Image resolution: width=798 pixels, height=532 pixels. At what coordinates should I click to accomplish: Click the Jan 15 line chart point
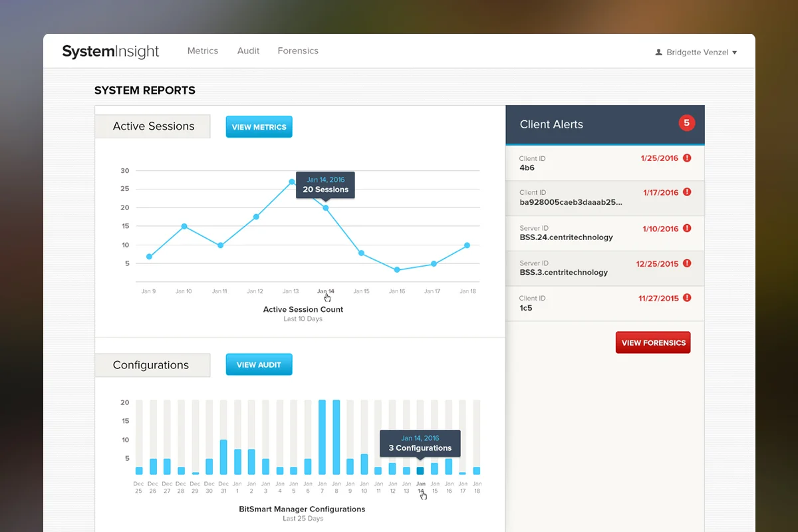(361, 253)
